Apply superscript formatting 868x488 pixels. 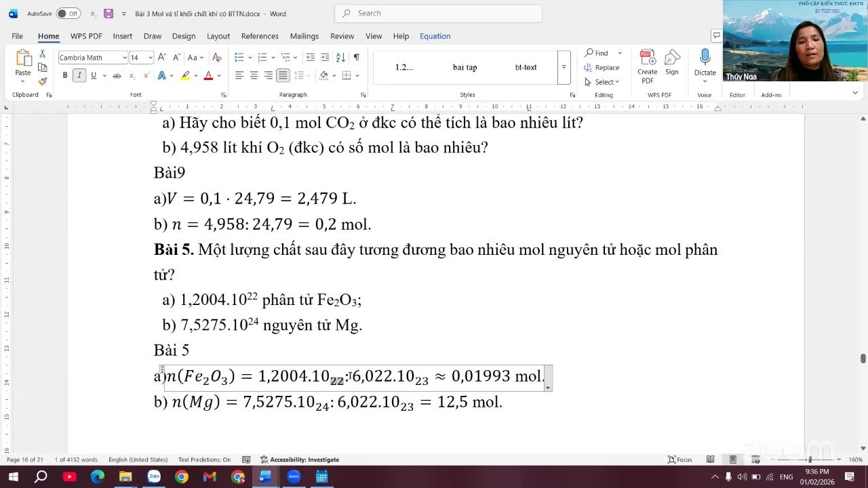coord(146,75)
